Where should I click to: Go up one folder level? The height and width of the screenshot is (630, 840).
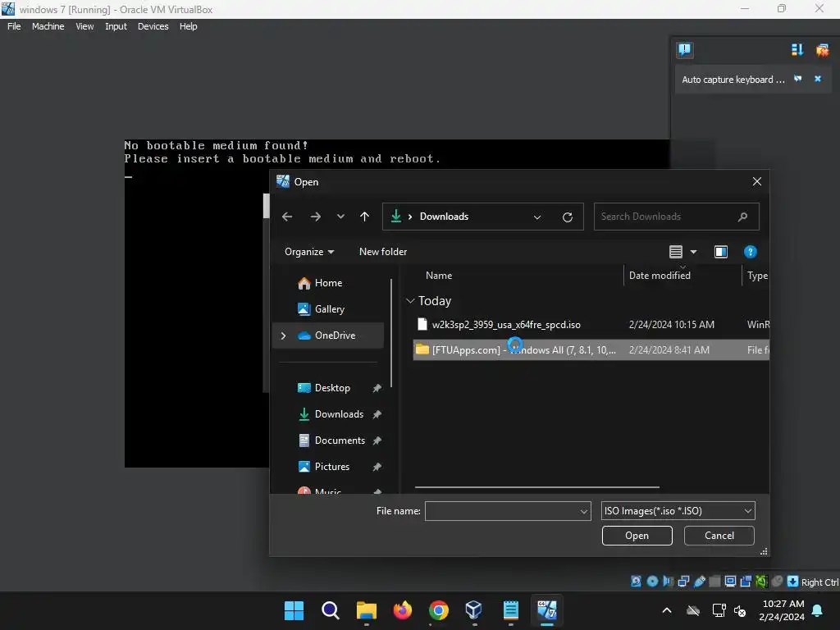point(365,217)
